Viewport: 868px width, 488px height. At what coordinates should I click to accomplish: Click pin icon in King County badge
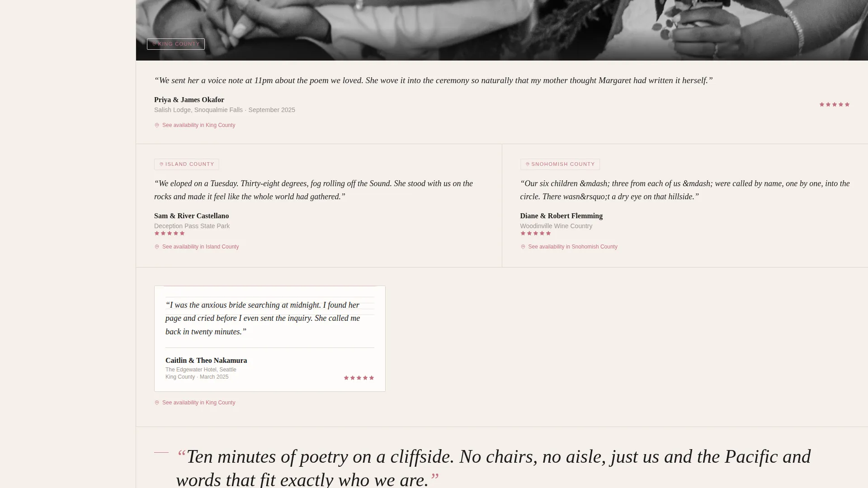[154, 44]
